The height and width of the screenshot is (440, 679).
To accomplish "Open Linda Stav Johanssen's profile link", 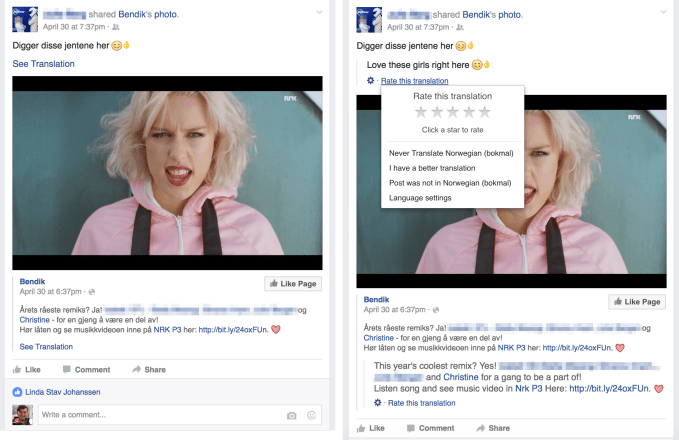I will pos(62,392).
